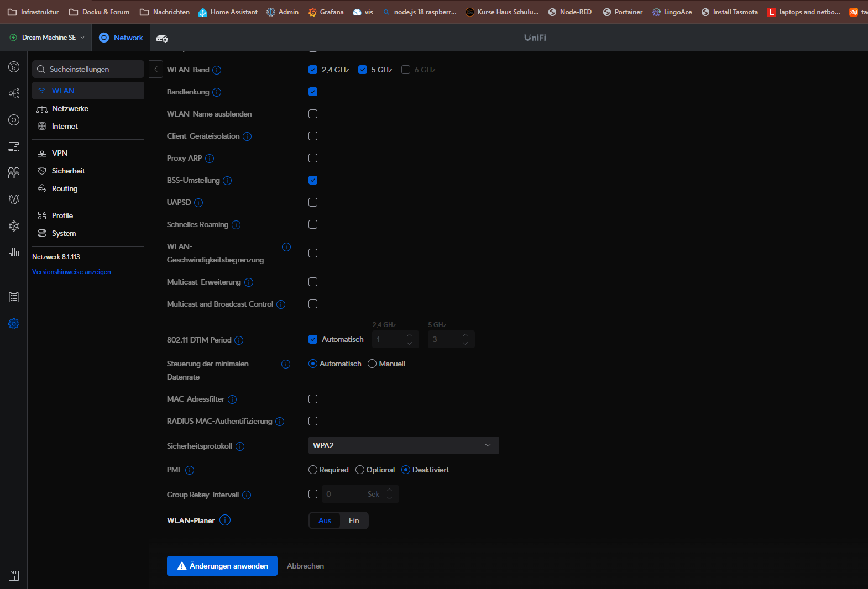Show info for Steuerung der minimalen Datenrate
The width and height of the screenshot is (868, 589).
[x=286, y=364]
